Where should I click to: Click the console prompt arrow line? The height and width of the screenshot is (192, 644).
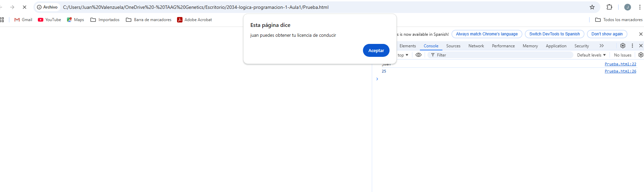point(377,79)
